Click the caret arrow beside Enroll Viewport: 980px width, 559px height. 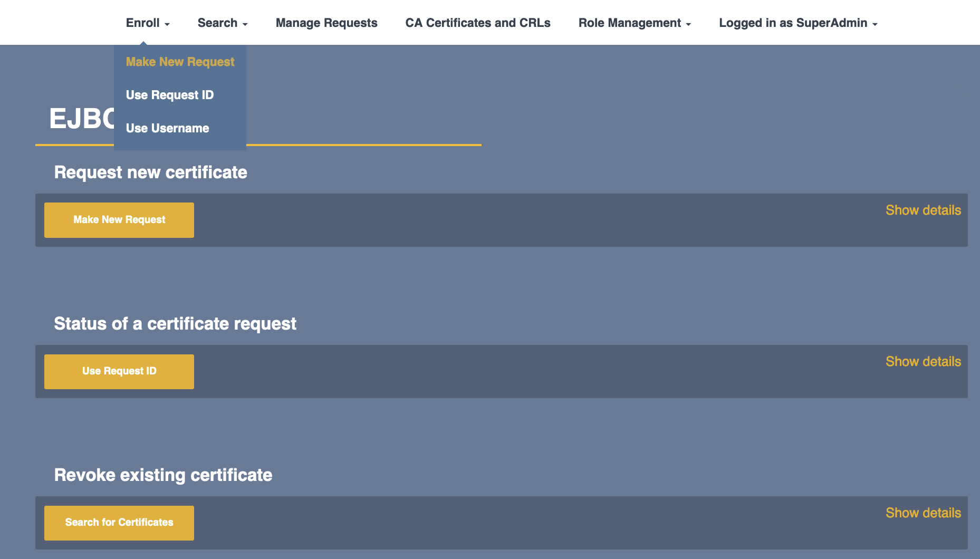[x=167, y=24]
